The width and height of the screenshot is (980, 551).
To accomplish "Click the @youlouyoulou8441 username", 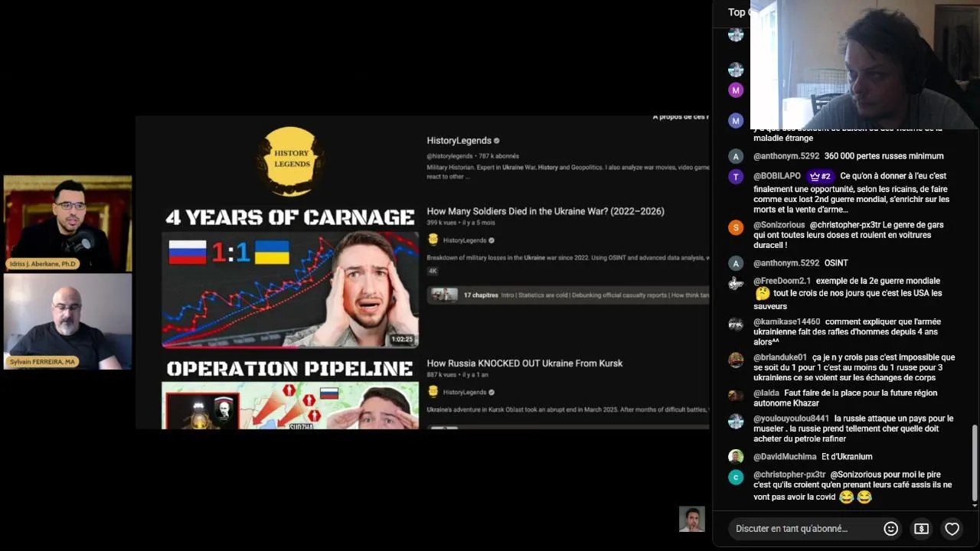I will pyautogui.click(x=791, y=419).
